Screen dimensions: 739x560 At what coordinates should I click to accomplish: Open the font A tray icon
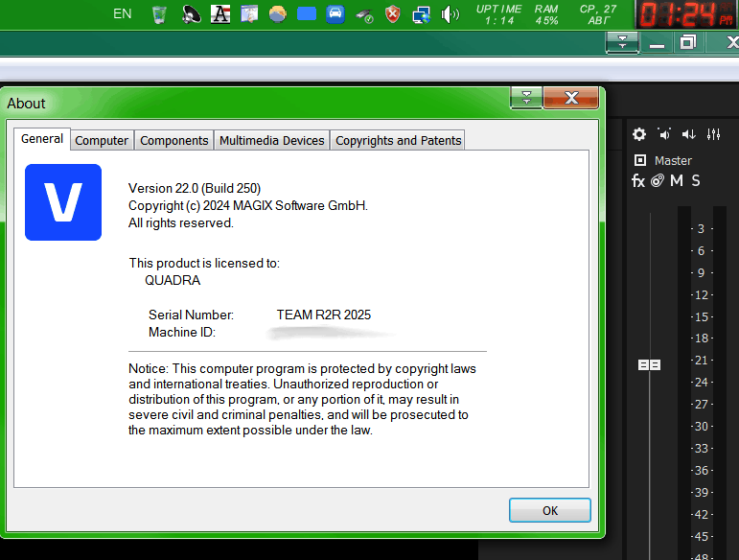pyautogui.click(x=220, y=14)
